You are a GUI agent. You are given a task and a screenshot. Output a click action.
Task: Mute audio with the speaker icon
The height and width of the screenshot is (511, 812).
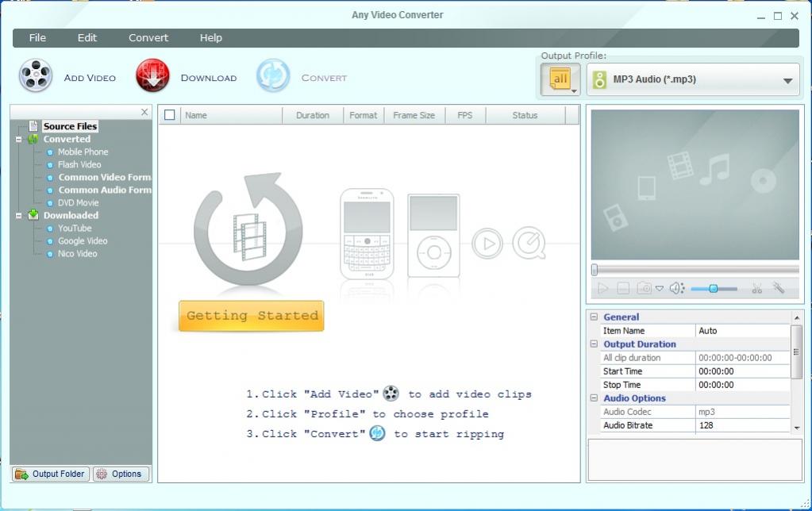point(676,288)
